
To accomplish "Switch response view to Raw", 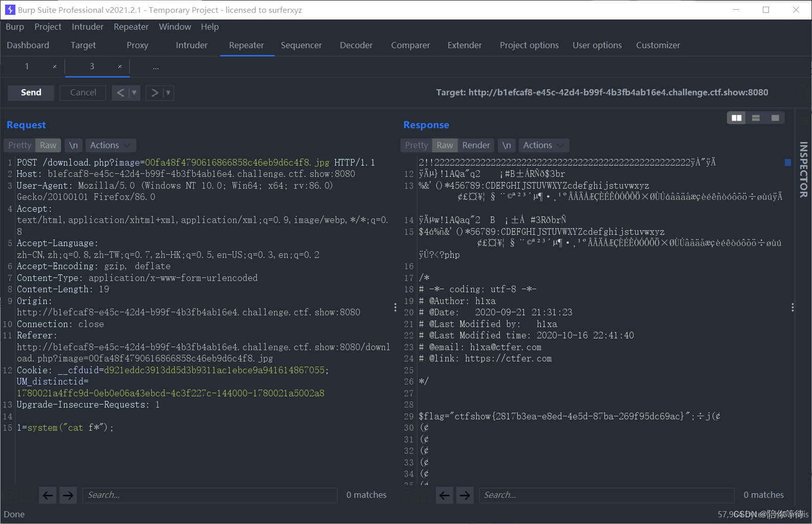I will (445, 145).
